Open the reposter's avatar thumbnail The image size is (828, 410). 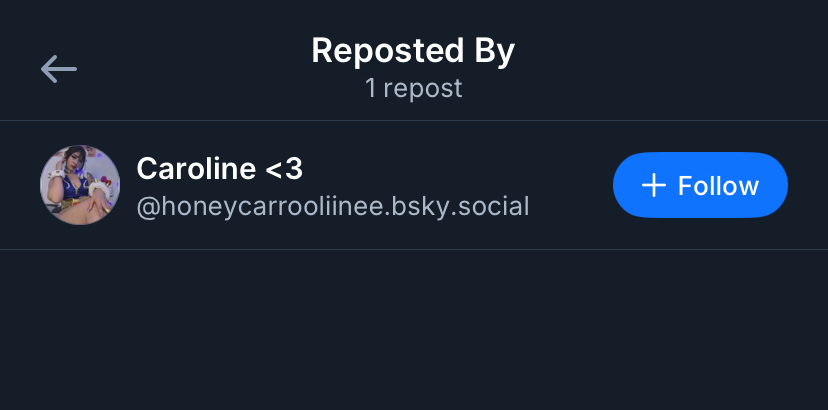[80, 185]
